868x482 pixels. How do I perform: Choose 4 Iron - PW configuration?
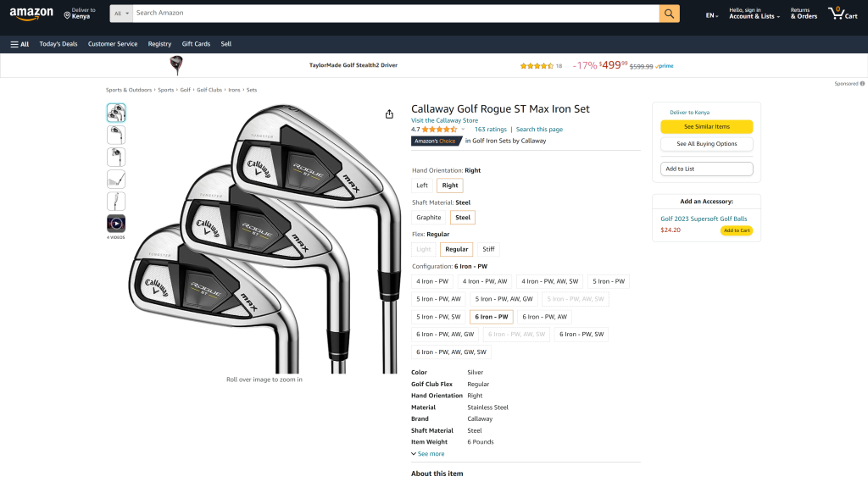[x=432, y=282]
